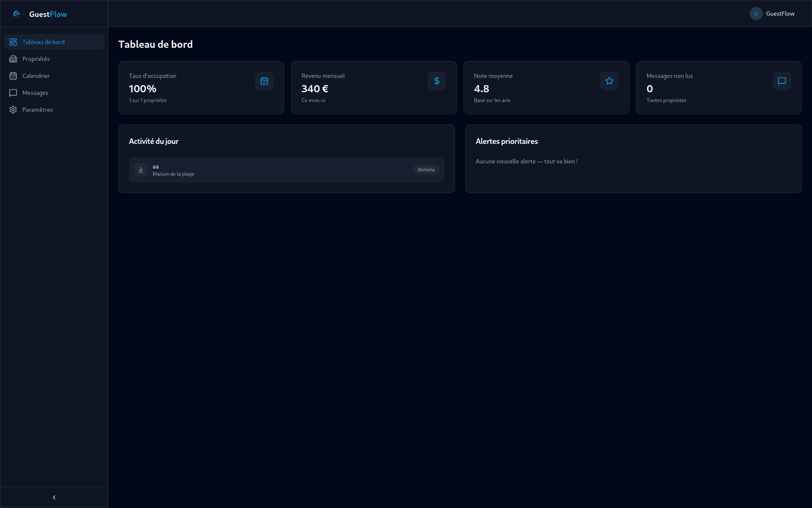Click the star icon on Note moyenne card
Screen dimensions: 812x508
click(x=609, y=81)
